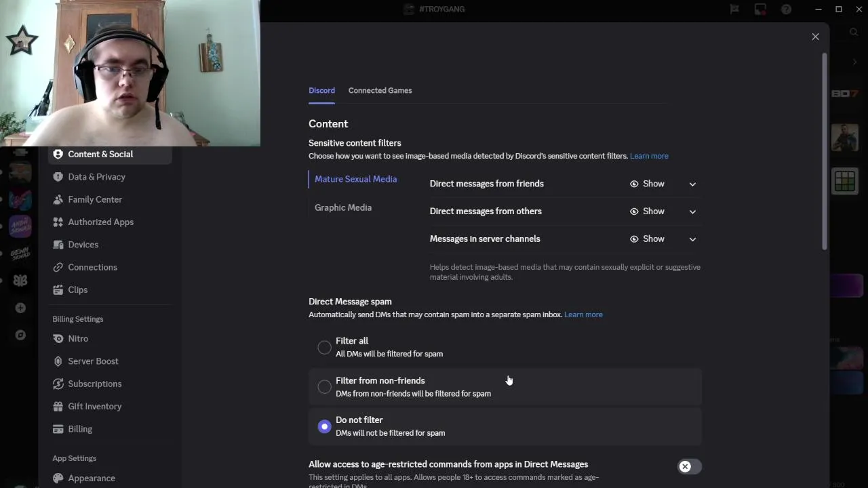
Task: Click eye icon for server channel messages
Action: click(x=634, y=239)
